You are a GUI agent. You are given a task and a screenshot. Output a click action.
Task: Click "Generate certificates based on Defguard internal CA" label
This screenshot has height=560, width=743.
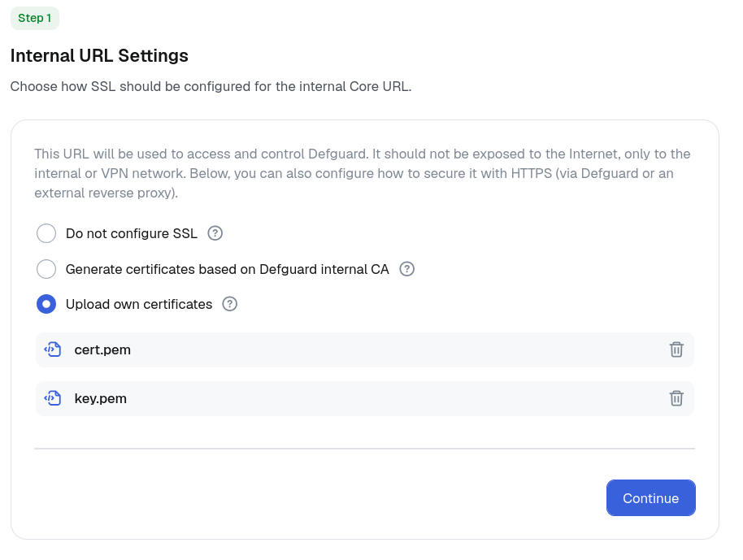pyautogui.click(x=227, y=269)
